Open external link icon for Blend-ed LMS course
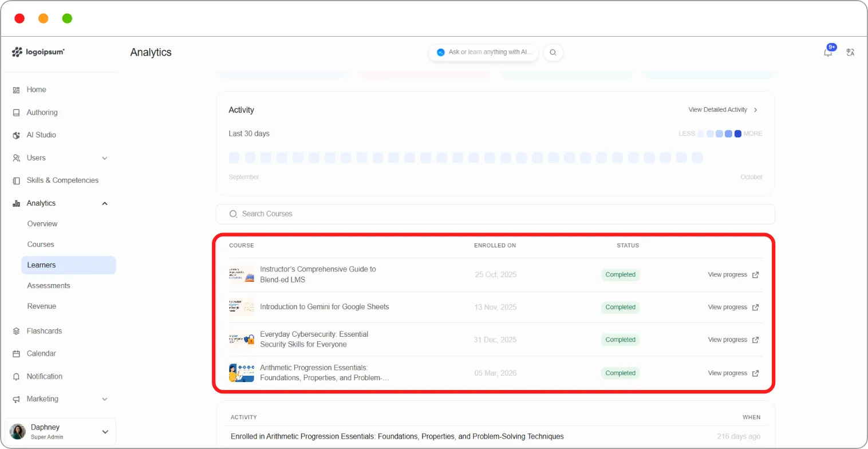 coord(755,275)
